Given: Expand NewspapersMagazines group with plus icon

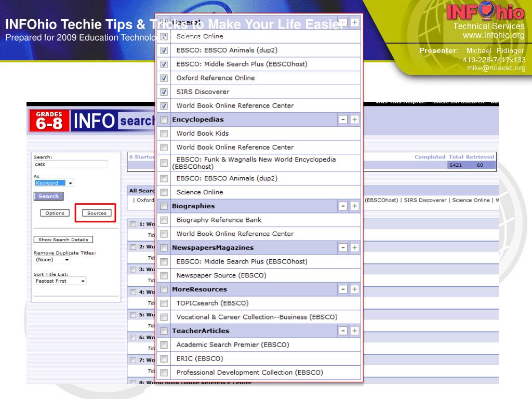Looking at the screenshot, I should [354, 248].
